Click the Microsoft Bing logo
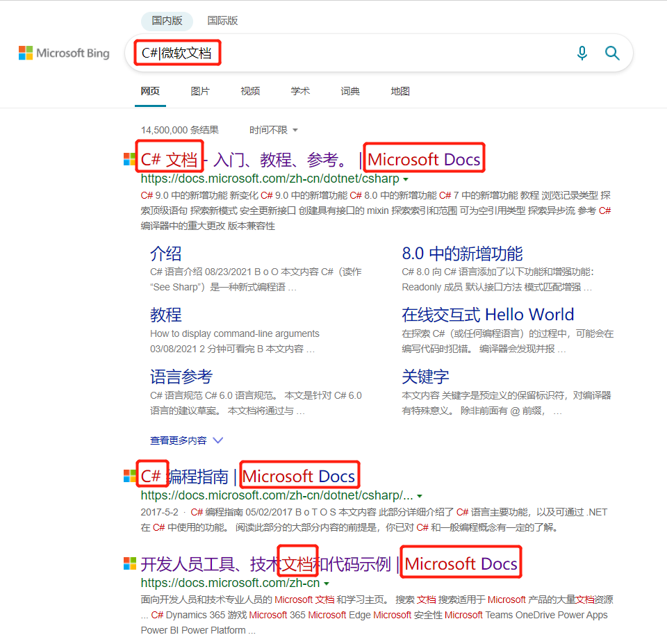Screen dimensions: 667x644 pyautogui.click(x=64, y=53)
